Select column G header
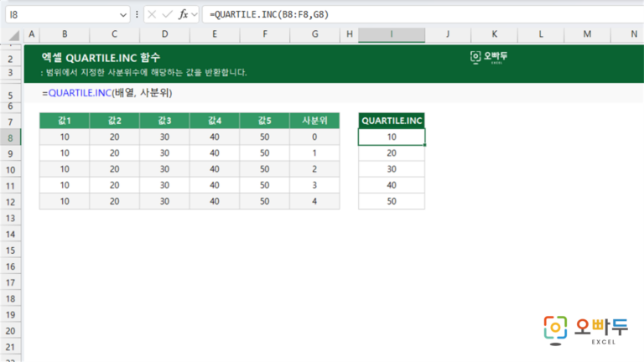Image resolution: width=644 pixels, height=362 pixels. [x=315, y=34]
